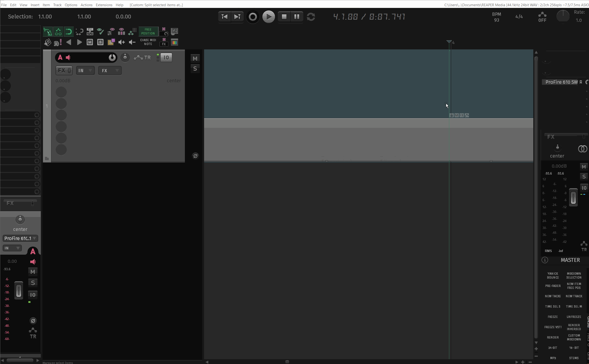This screenshot has height=364, width=589.
Task: Click the RENDER button
Action: (553, 337)
